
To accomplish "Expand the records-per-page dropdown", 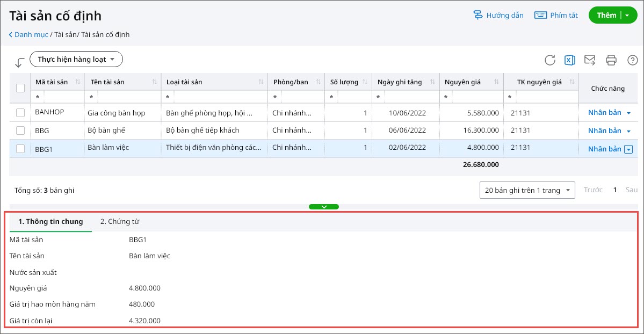I will (x=527, y=190).
